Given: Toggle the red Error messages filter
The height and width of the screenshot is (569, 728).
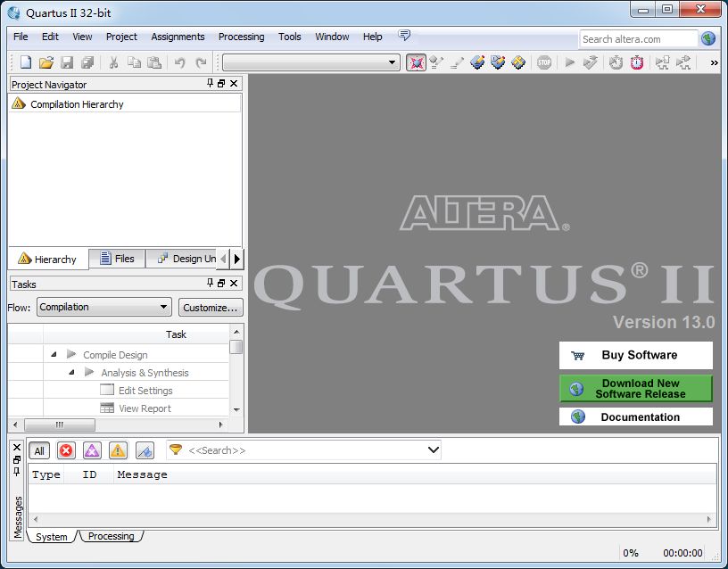Looking at the screenshot, I should (66, 450).
